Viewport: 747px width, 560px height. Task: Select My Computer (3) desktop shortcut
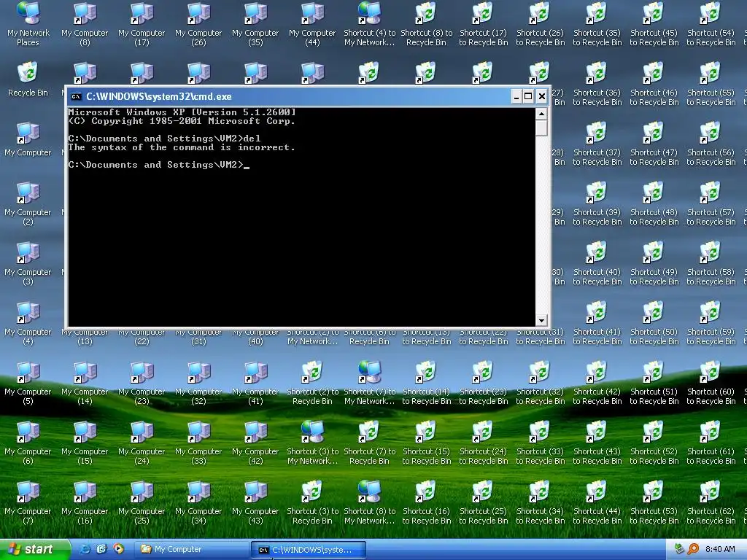28,263
